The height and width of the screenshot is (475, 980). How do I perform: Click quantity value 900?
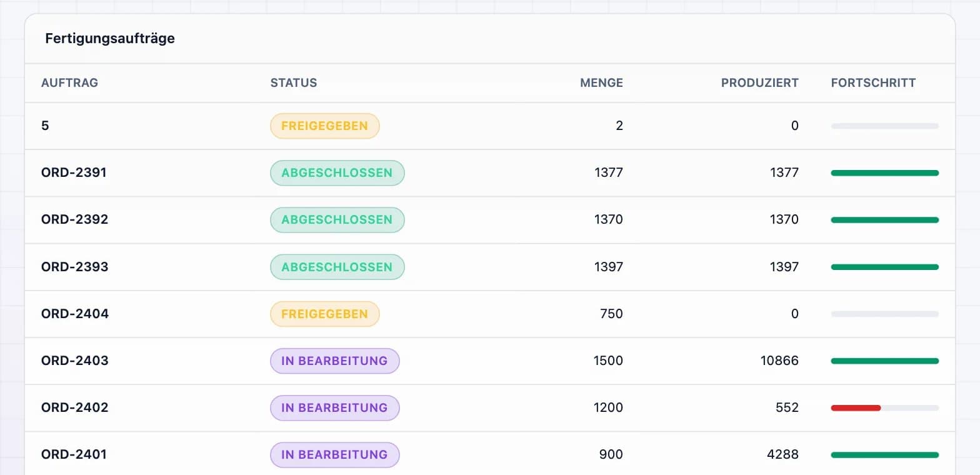pyautogui.click(x=611, y=454)
